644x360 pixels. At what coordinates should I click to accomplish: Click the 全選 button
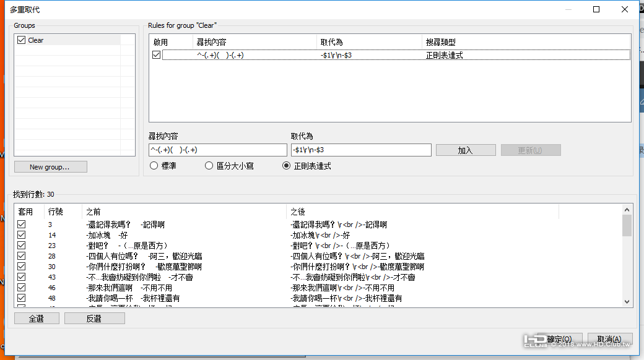[37, 318]
